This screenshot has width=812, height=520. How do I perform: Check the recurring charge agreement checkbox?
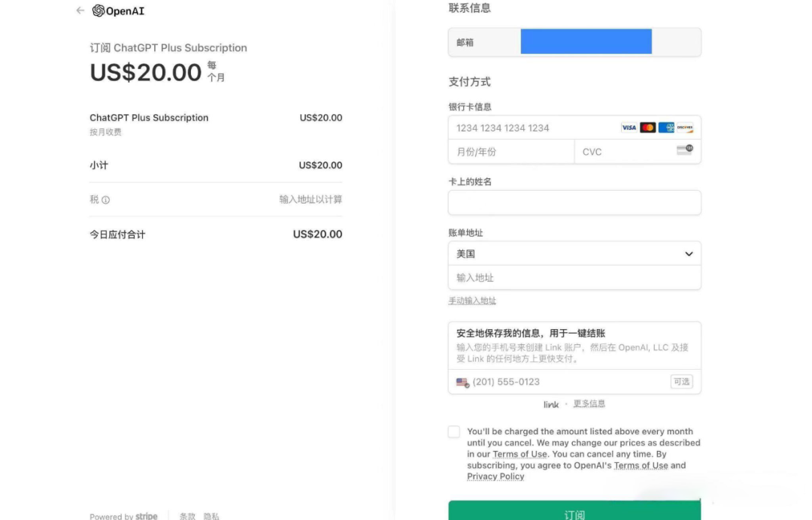tap(453, 431)
